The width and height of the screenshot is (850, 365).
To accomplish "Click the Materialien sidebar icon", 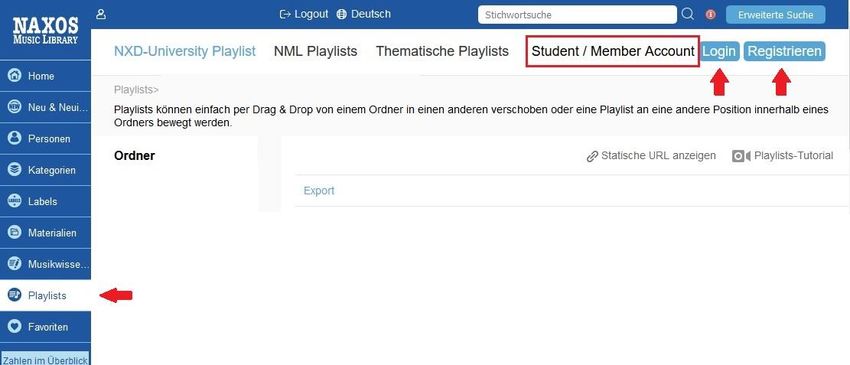I will click(15, 233).
